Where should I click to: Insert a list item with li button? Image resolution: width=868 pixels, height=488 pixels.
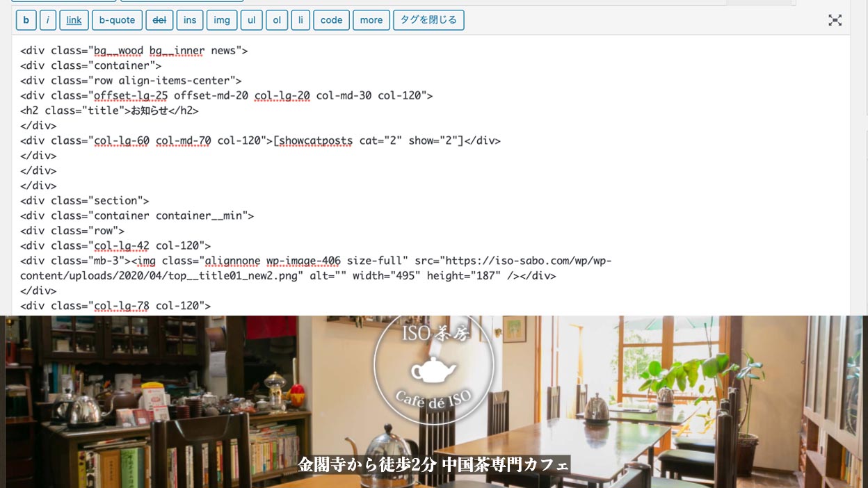[x=300, y=20]
